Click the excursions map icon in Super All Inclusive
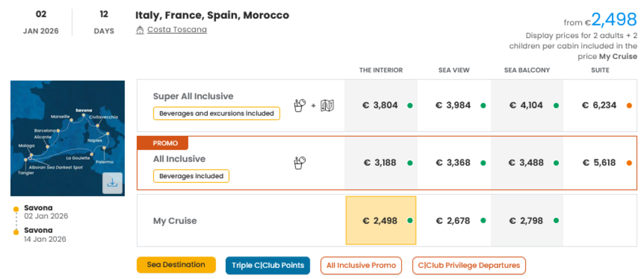This screenshot has height=279, width=644. [327, 105]
